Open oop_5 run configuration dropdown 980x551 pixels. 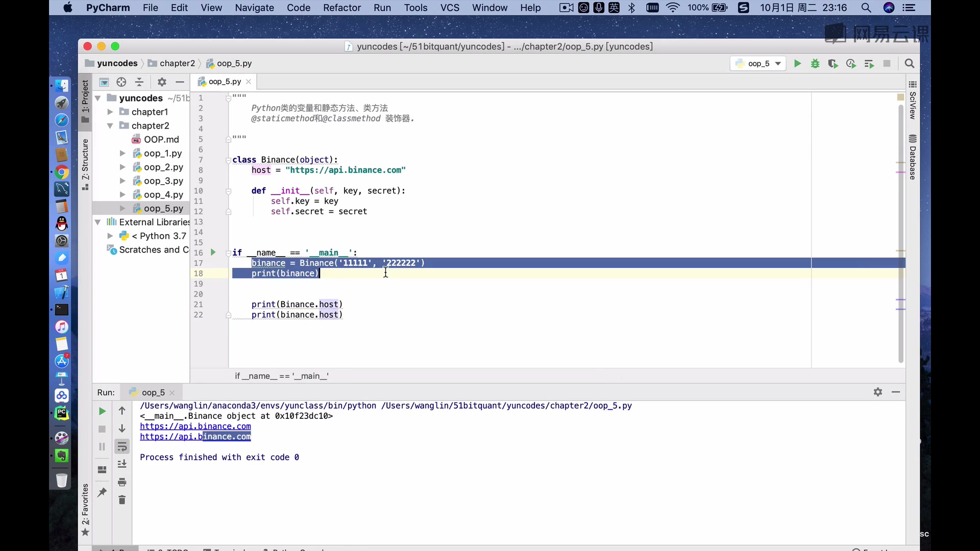[758, 64]
